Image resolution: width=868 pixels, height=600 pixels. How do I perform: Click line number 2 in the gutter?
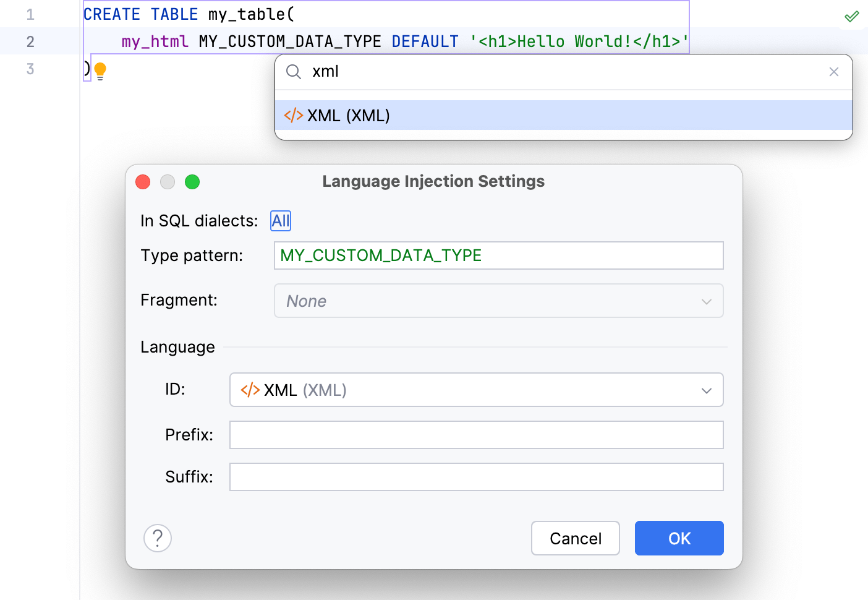click(x=30, y=41)
